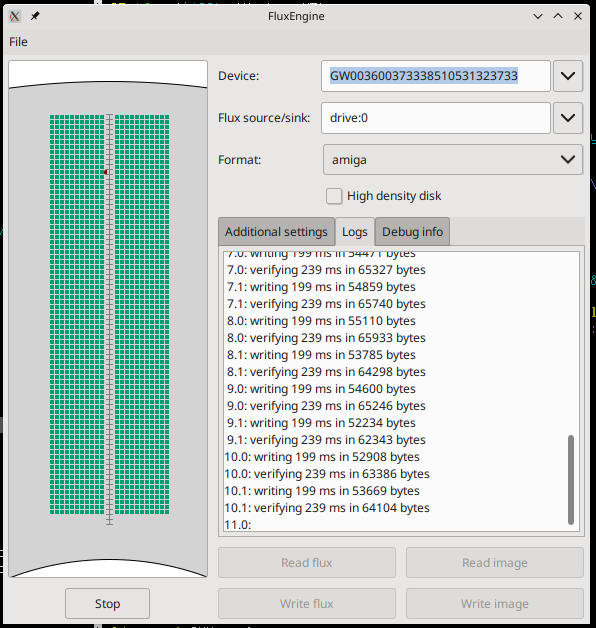Viewport: 596px width, 628px height.
Task: Click log line '8.0: verifying 239 ms in 65933 bytes'
Action: [326, 338]
